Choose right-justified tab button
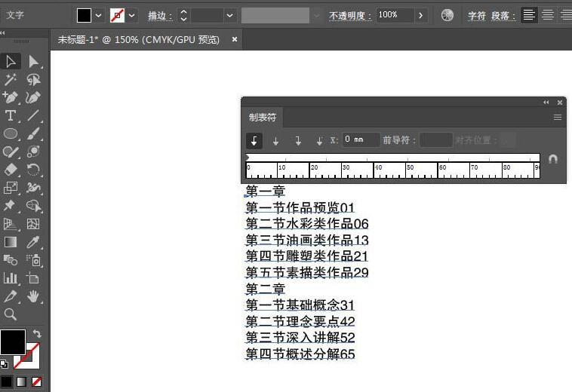Viewport: 572px width, 392px height. point(297,140)
